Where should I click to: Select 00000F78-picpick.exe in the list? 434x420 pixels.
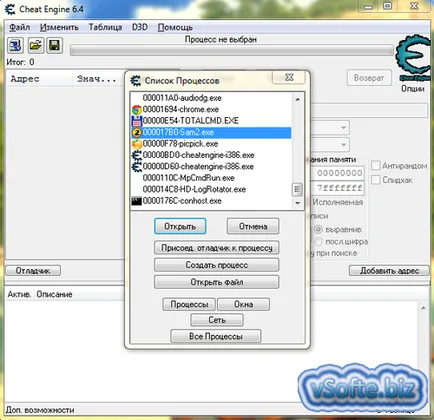[x=211, y=144]
